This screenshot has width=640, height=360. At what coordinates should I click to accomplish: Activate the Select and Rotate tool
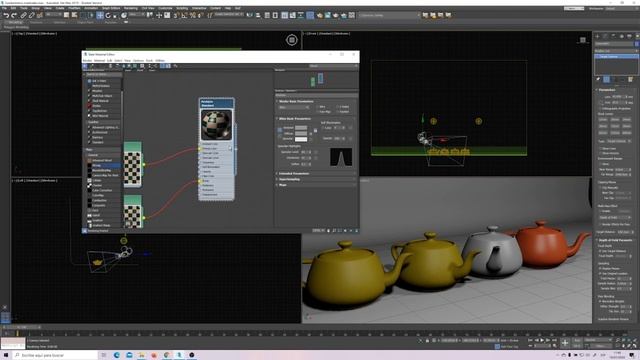[x=108, y=16]
